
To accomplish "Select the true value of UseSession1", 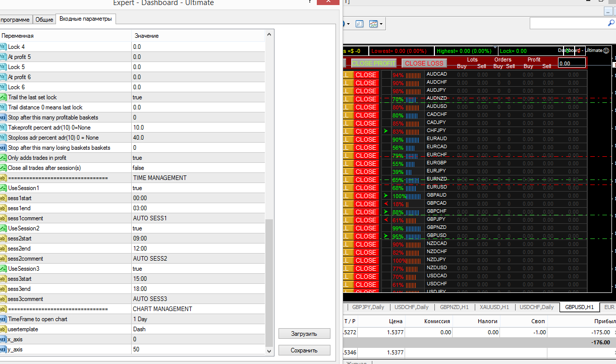I will (199, 188).
